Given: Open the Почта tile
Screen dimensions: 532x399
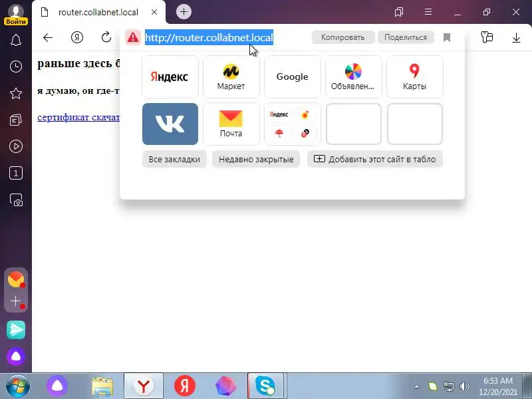Looking at the screenshot, I should (231, 124).
